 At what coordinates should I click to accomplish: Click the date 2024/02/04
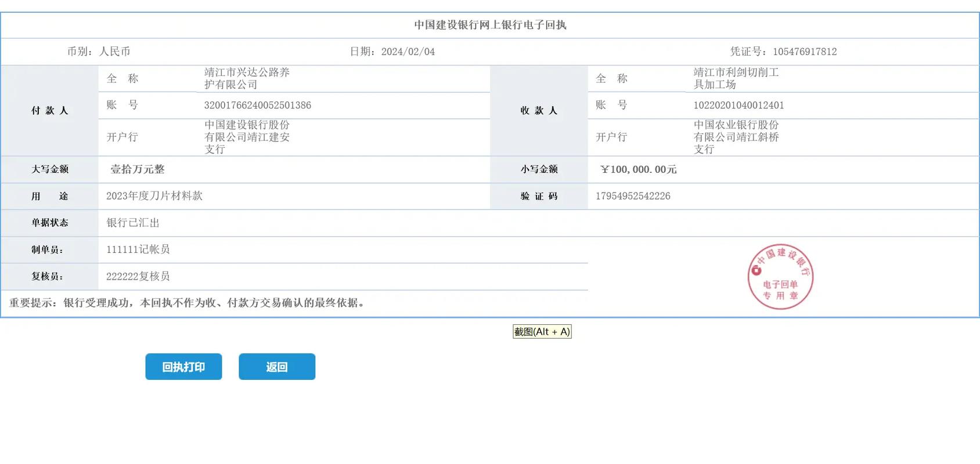(408, 52)
